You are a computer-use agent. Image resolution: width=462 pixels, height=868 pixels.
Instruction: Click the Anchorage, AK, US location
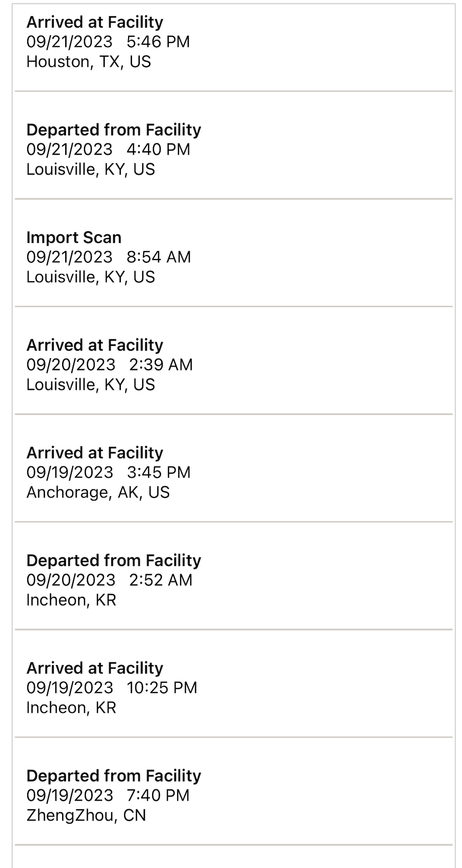pos(98,493)
